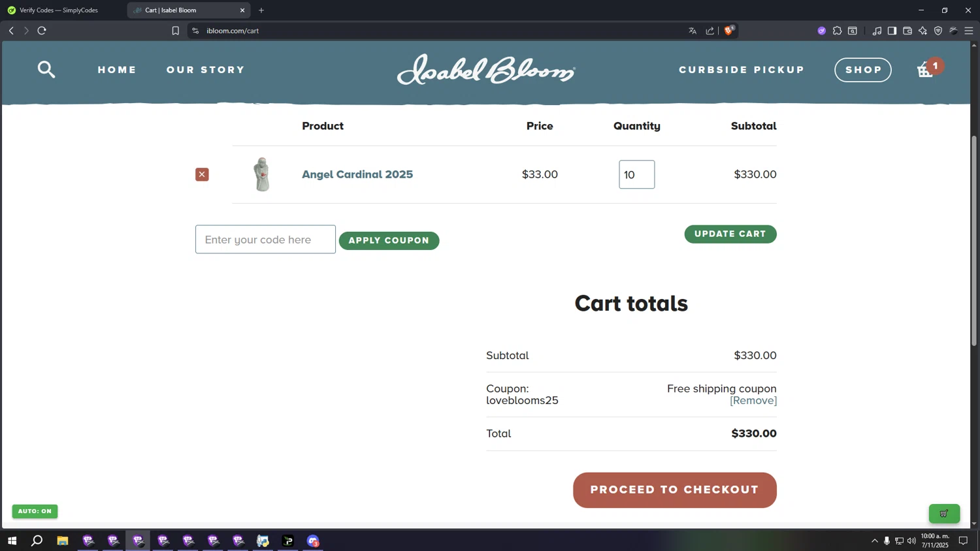
Task: Click PROCEED TO CHECKOUT button
Action: point(675,490)
